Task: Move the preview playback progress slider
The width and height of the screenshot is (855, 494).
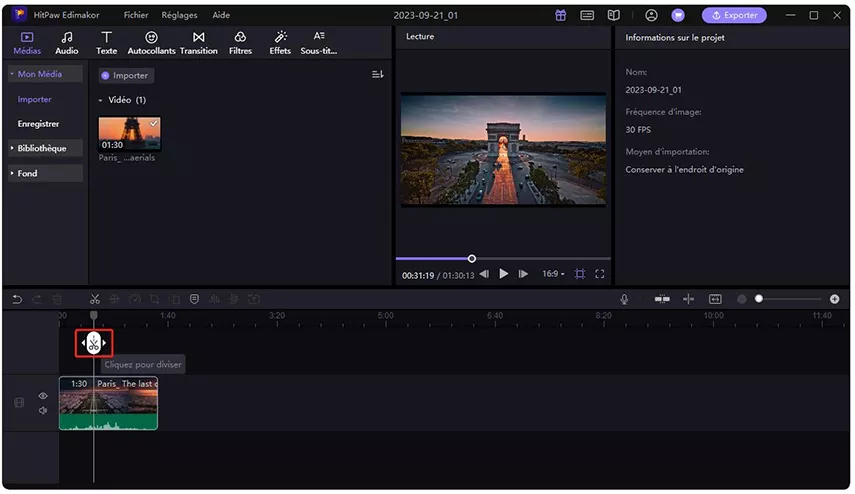Action: coord(472,258)
